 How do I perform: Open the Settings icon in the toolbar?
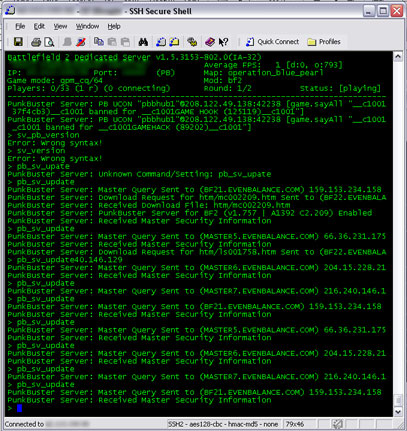[192, 42]
